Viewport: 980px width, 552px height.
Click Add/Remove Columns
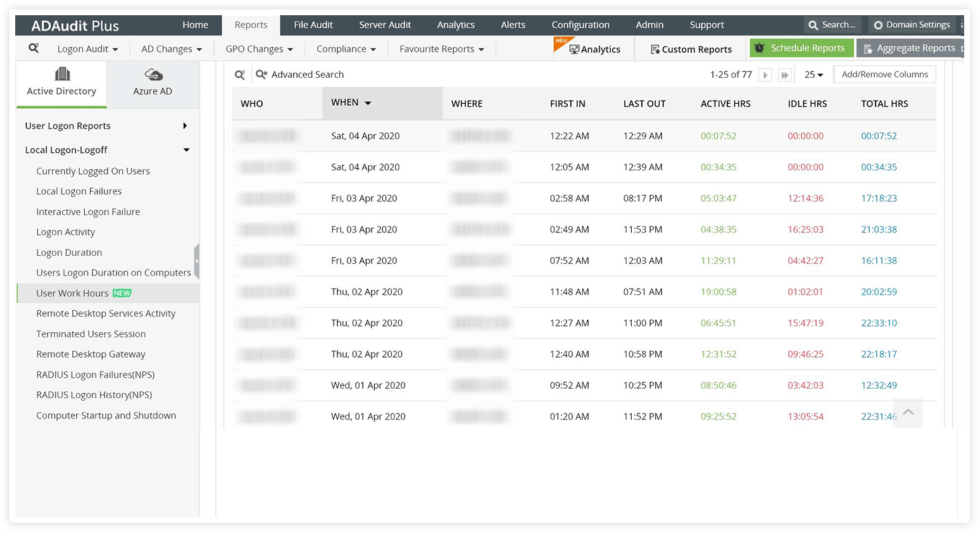coord(884,74)
